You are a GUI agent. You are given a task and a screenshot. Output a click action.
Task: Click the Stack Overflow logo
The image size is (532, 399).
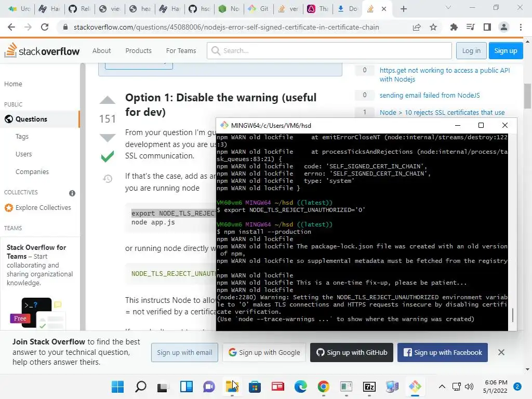click(42, 50)
